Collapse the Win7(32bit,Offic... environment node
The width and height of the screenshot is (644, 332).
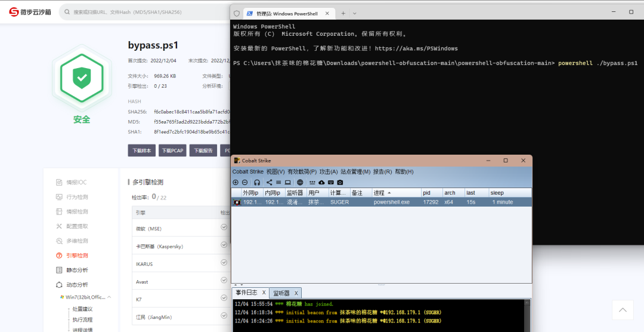[x=110, y=297]
